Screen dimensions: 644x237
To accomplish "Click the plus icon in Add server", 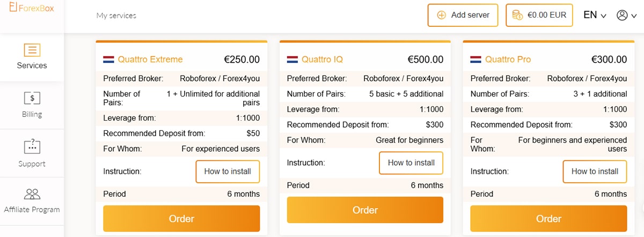I will coord(442,15).
